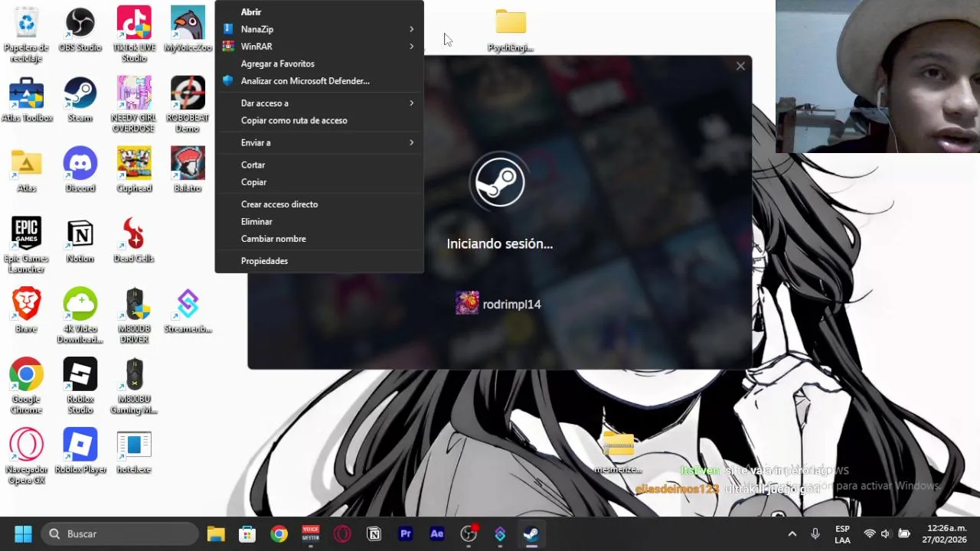The height and width of the screenshot is (551, 980).
Task: Open OBS Studio from the taskbar
Action: [x=469, y=533]
